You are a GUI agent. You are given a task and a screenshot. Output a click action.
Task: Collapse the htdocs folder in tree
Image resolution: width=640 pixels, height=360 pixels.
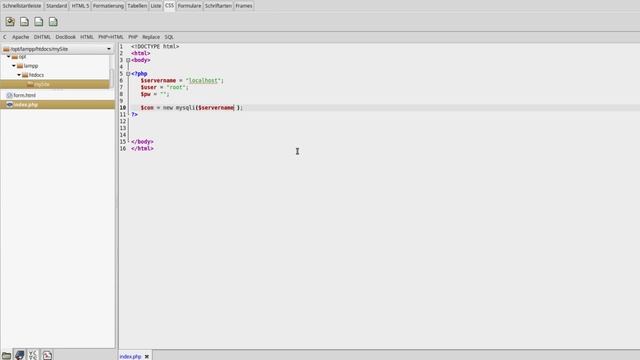pos(19,75)
